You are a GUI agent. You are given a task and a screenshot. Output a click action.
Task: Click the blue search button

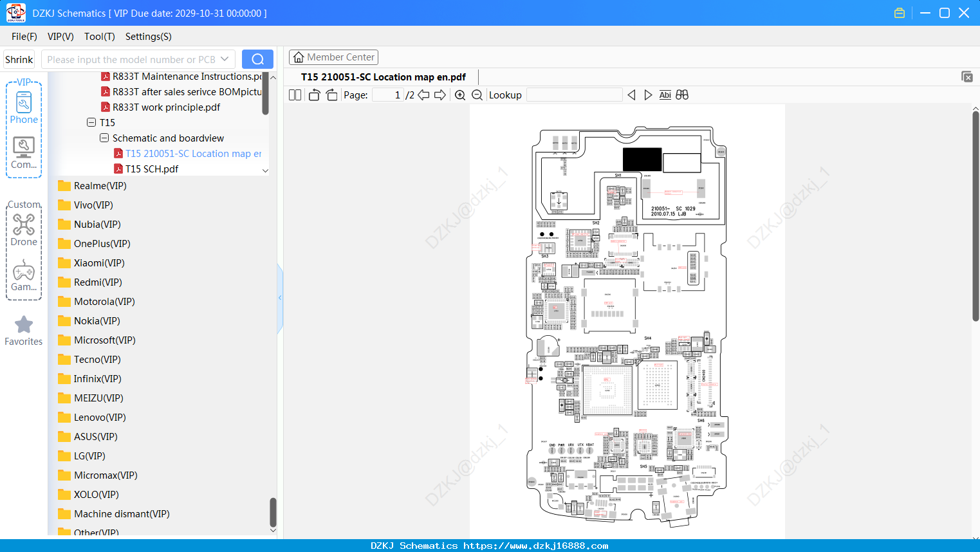pyautogui.click(x=257, y=59)
